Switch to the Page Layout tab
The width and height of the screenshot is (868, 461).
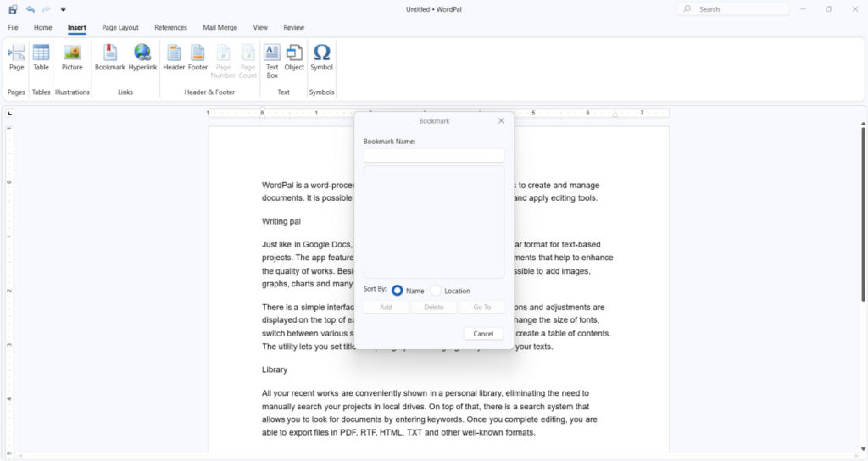pyautogui.click(x=120, y=27)
